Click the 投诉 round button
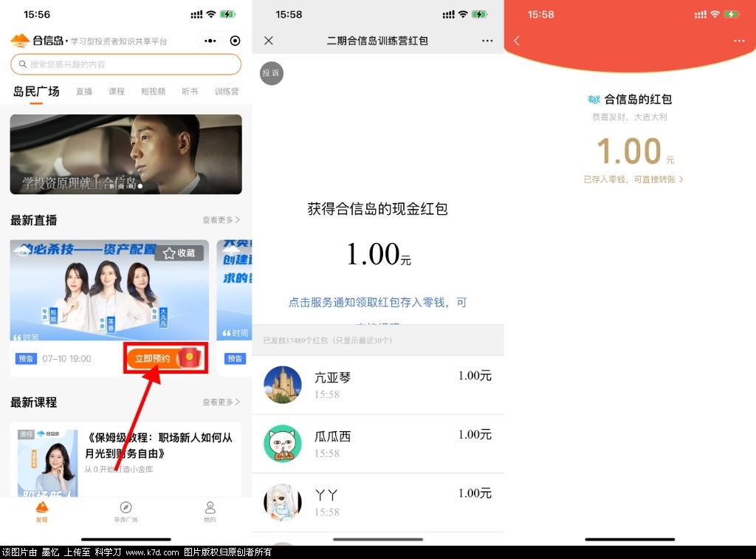Screen dimensions: 756x559 tap(272, 73)
